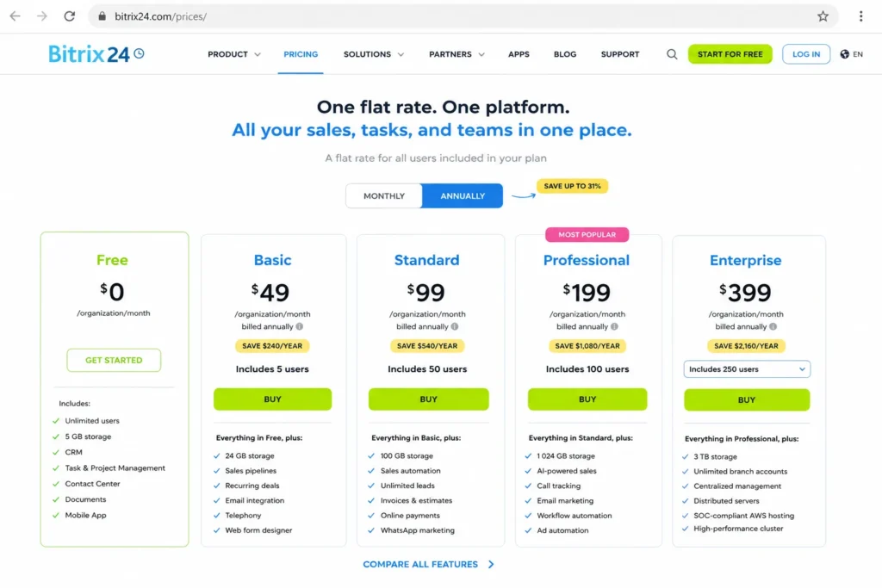Click the Most Popular badge
Viewport: 882px width, 588px height.
(x=587, y=234)
